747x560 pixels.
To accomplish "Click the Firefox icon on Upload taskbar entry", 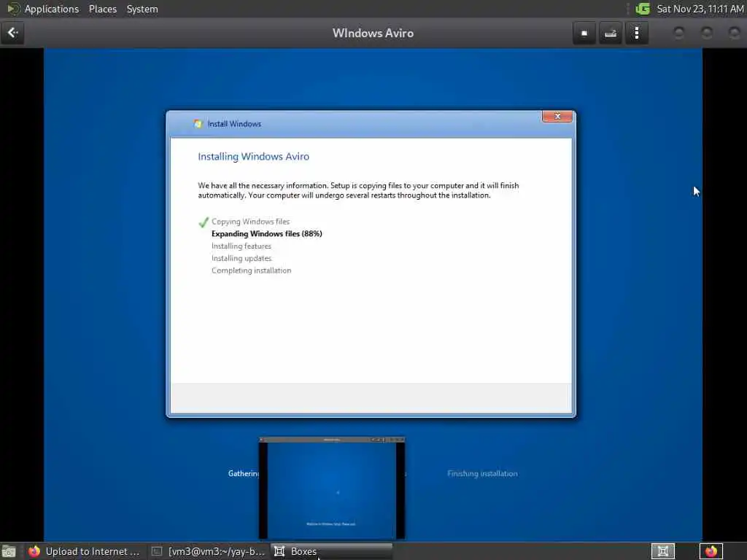I will 34,551.
